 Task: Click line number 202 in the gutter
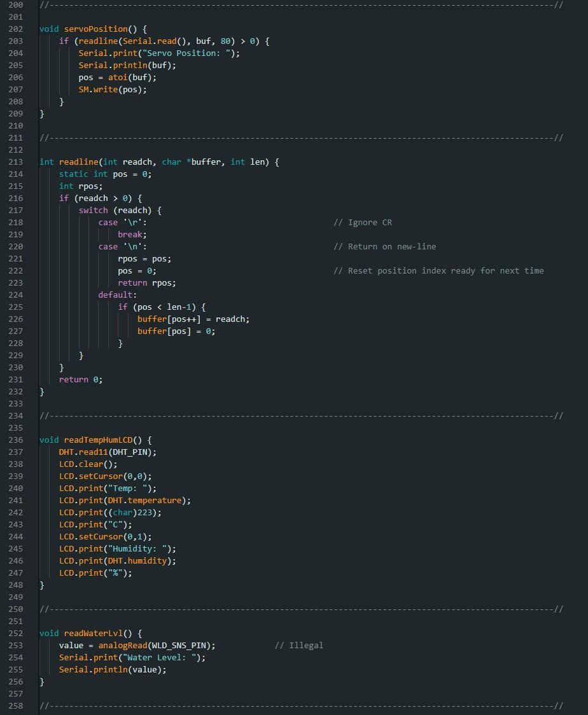(15, 29)
